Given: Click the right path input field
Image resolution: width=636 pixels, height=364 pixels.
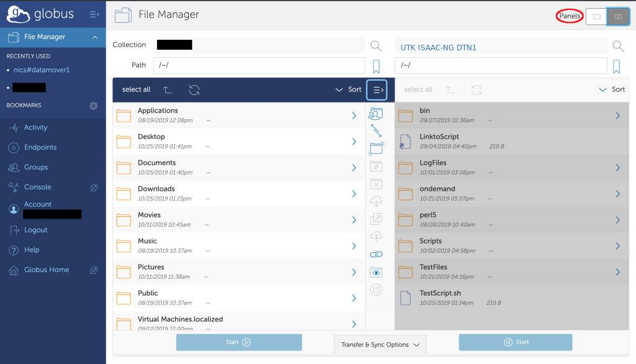Looking at the screenshot, I should (501, 65).
